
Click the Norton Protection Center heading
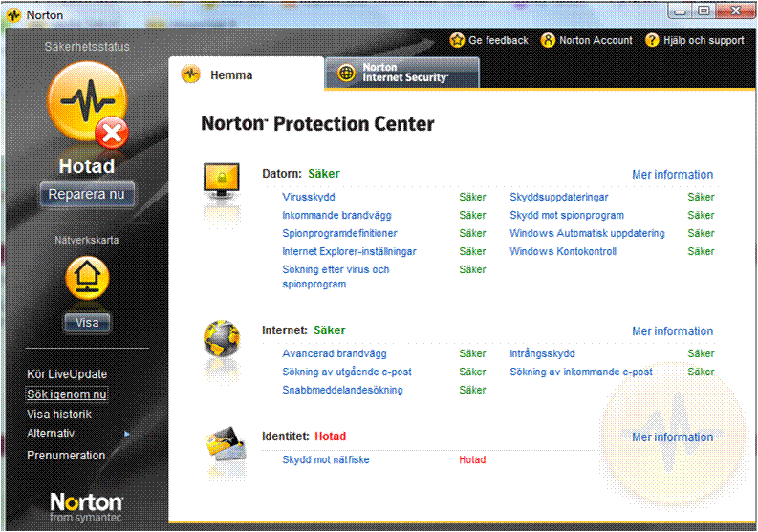317,124
